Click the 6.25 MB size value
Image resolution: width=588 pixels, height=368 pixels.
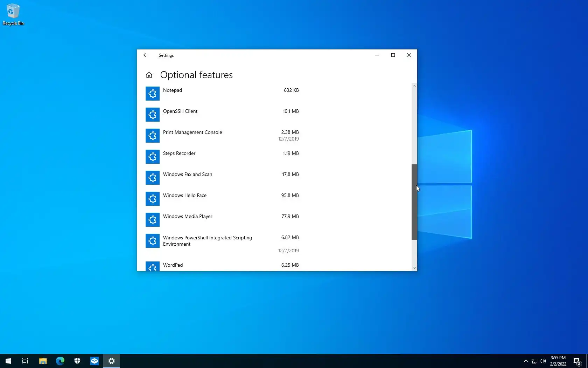290,265
